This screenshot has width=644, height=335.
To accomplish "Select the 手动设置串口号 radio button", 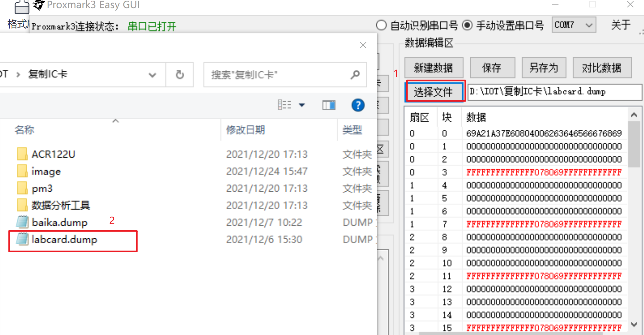I will coord(467,25).
